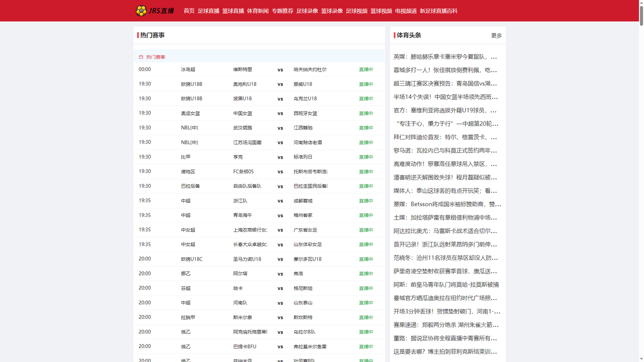Open headline 阿斯：前皇马青年队门将

pyautogui.click(x=446, y=285)
